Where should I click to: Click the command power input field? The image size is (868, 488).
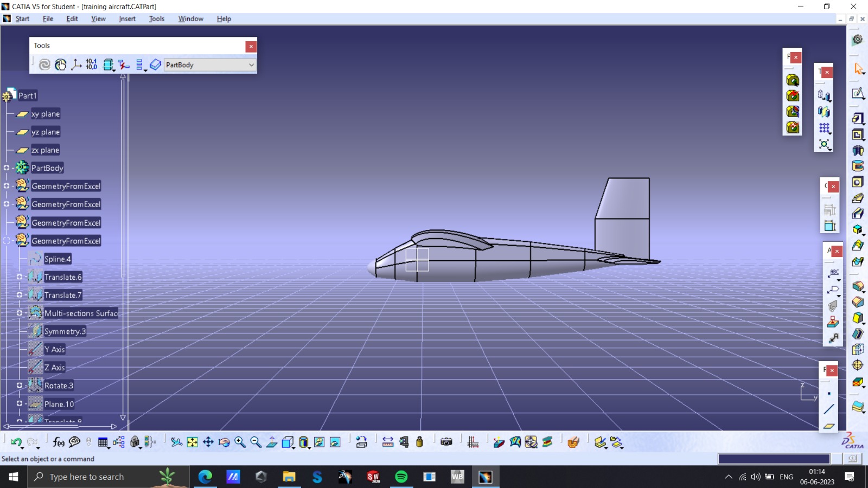click(774, 459)
